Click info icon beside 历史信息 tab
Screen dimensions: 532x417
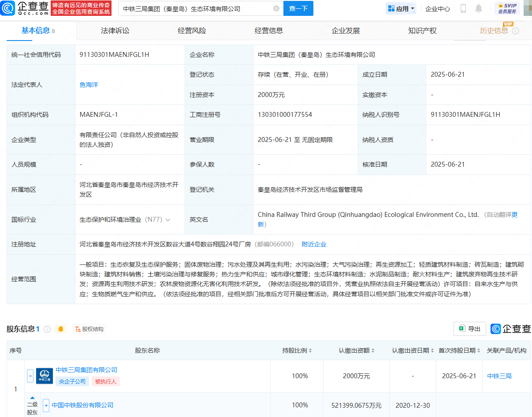point(515,31)
